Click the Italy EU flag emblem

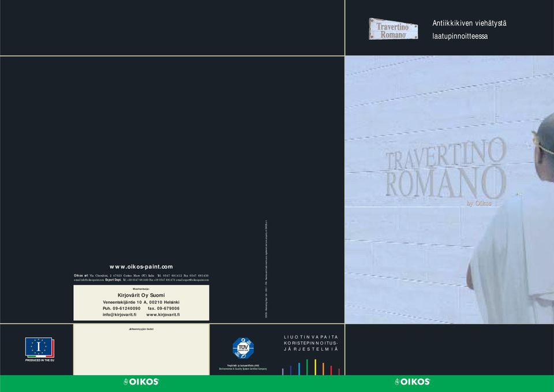point(40,348)
